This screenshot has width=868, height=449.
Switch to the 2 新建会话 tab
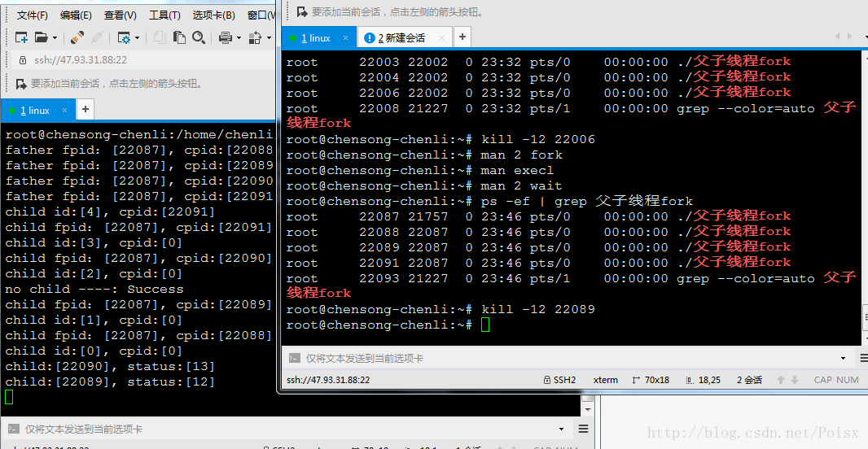[x=402, y=37]
